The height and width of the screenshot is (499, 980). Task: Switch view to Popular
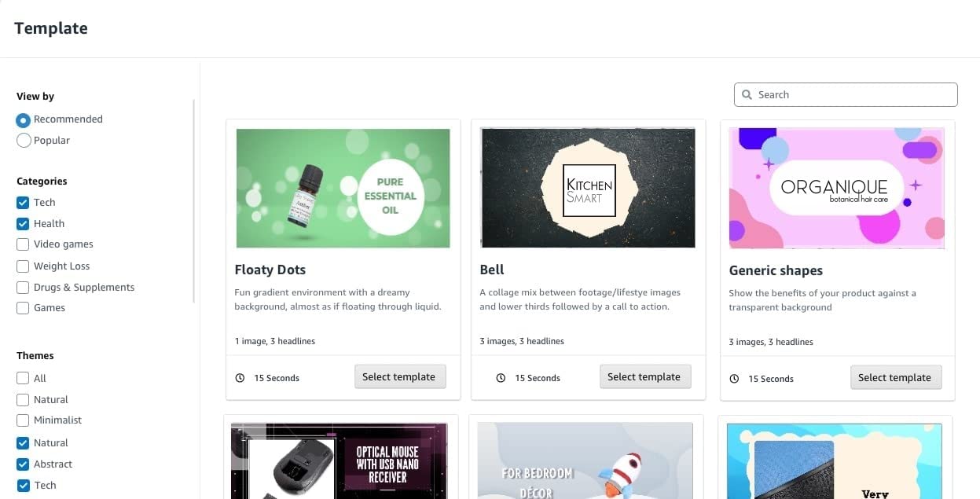point(22,141)
